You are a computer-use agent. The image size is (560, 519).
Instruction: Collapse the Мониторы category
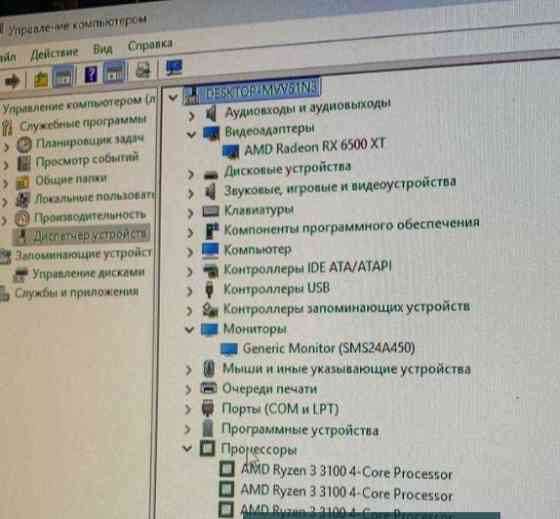pos(189,330)
